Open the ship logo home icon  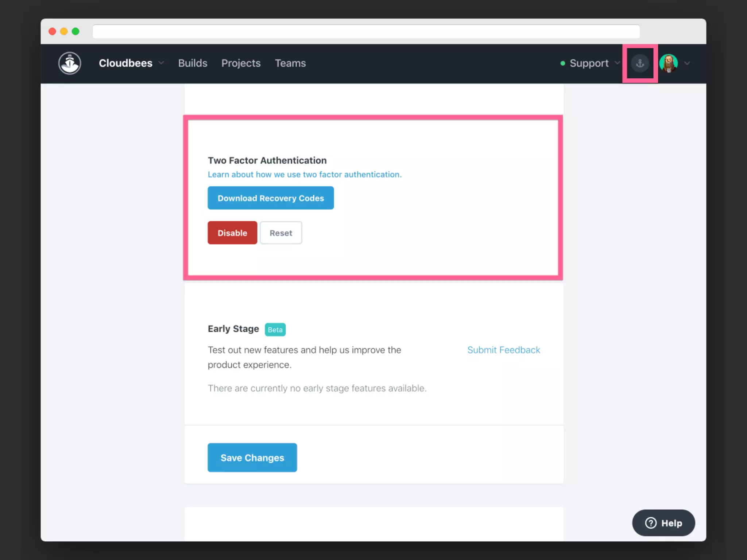click(70, 63)
